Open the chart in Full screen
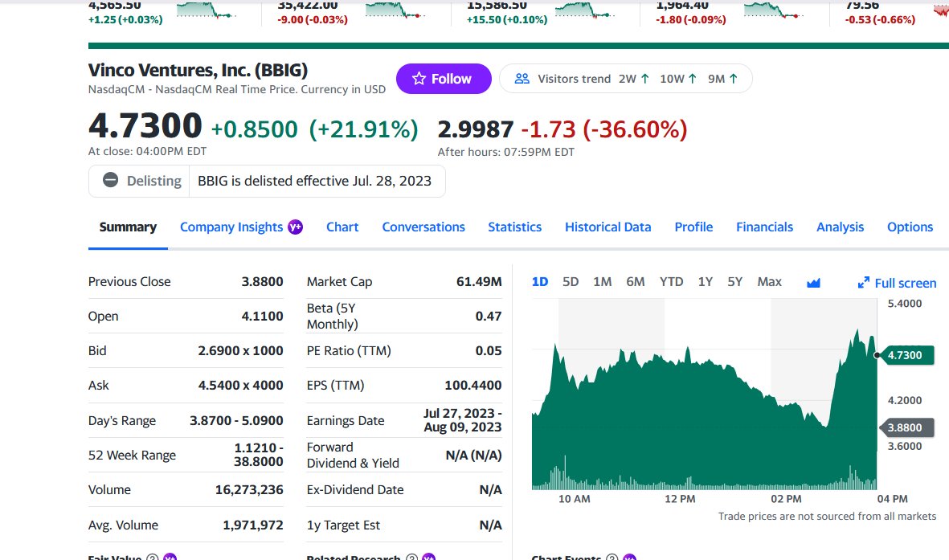949x560 pixels. 897,283
